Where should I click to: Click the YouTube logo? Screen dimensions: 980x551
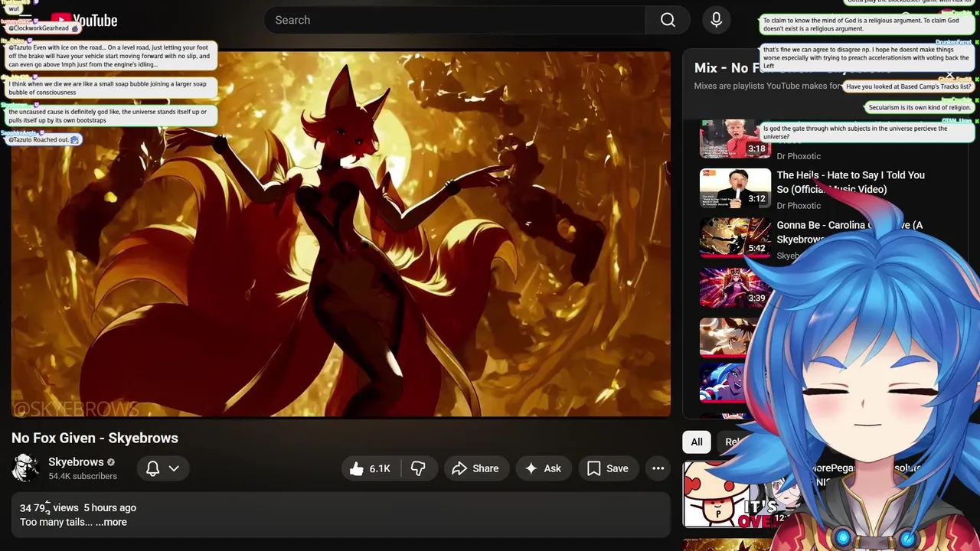coord(84,20)
